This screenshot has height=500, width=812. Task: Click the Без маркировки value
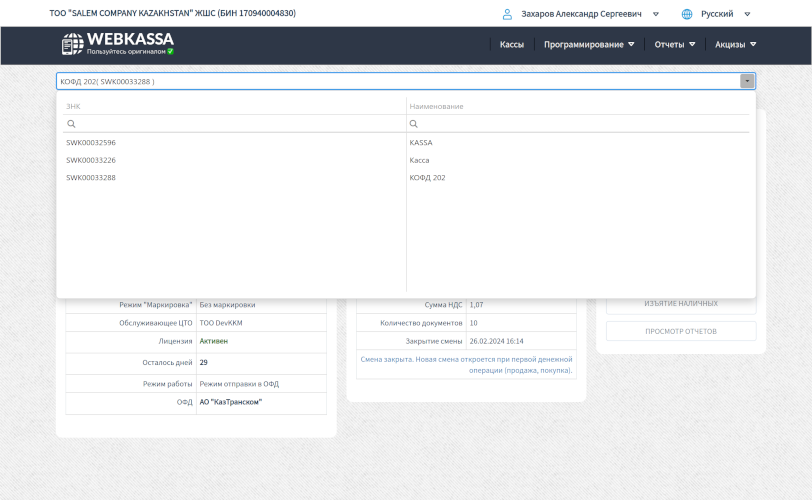pyautogui.click(x=227, y=305)
